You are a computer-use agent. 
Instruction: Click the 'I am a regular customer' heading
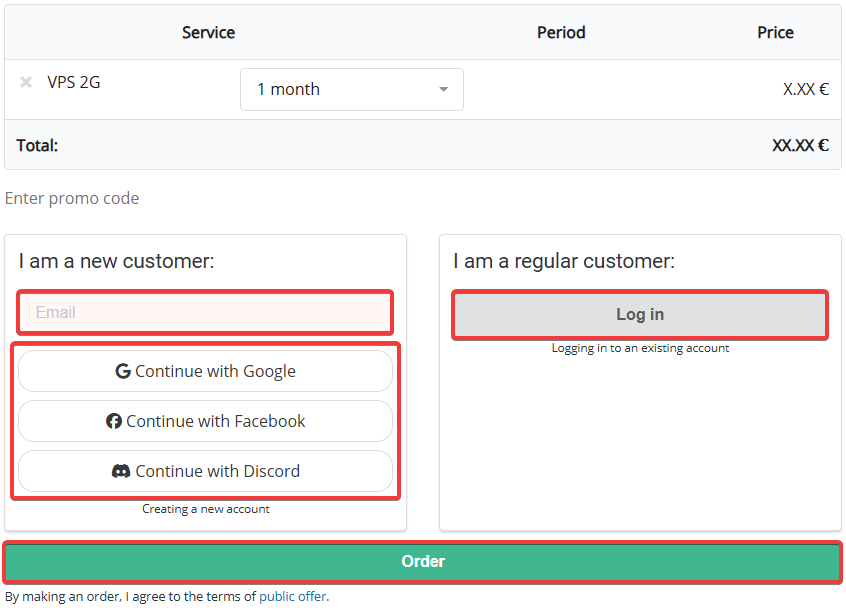coord(564,261)
